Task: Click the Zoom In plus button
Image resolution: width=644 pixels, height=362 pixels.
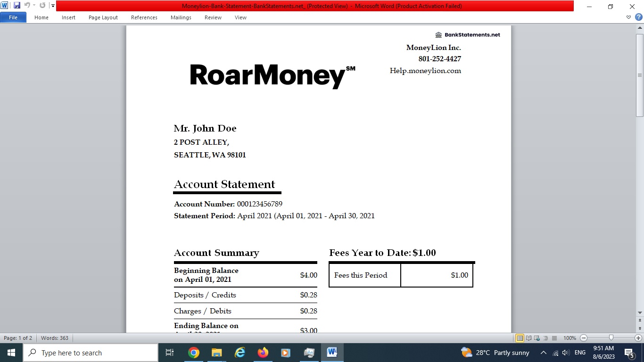Action: pos(638,338)
